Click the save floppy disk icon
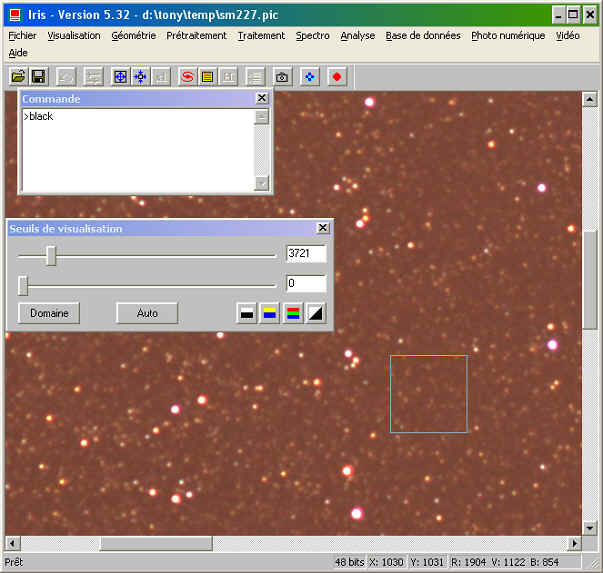The height and width of the screenshot is (573, 603). point(39,77)
